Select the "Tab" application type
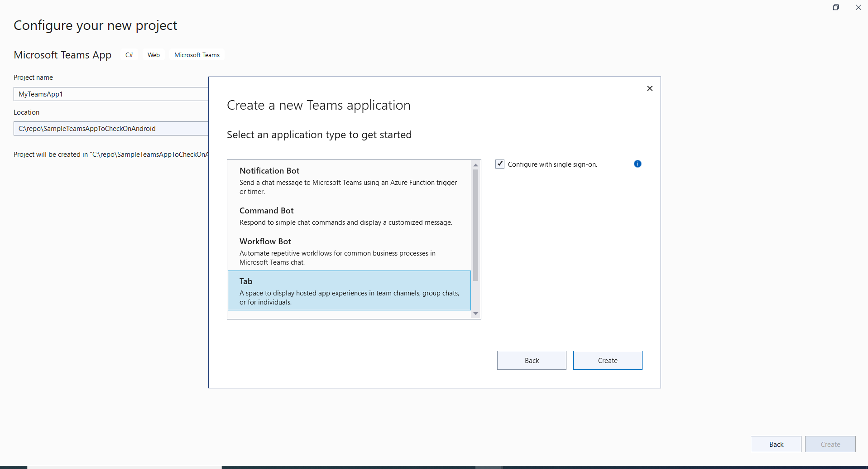The width and height of the screenshot is (868, 469). 349,290
